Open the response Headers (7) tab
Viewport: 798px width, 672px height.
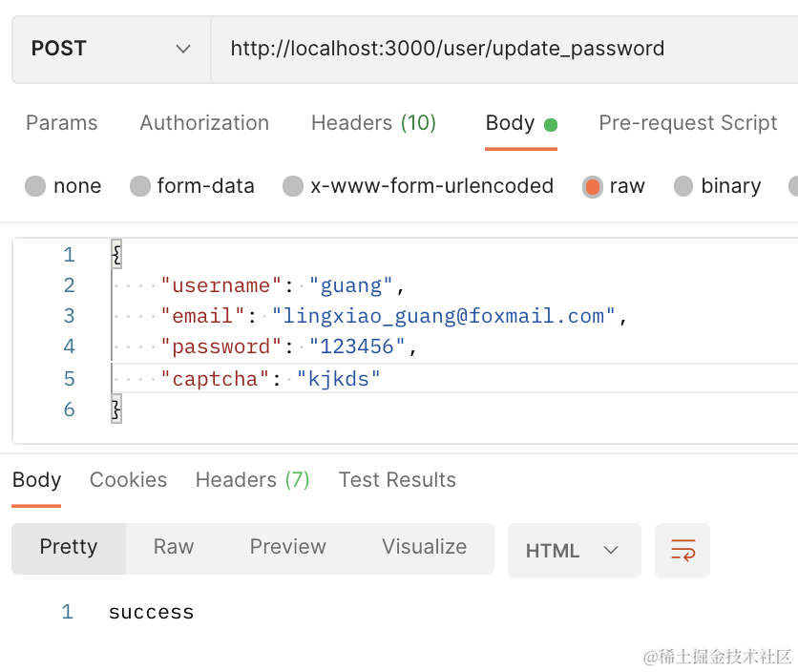252,480
